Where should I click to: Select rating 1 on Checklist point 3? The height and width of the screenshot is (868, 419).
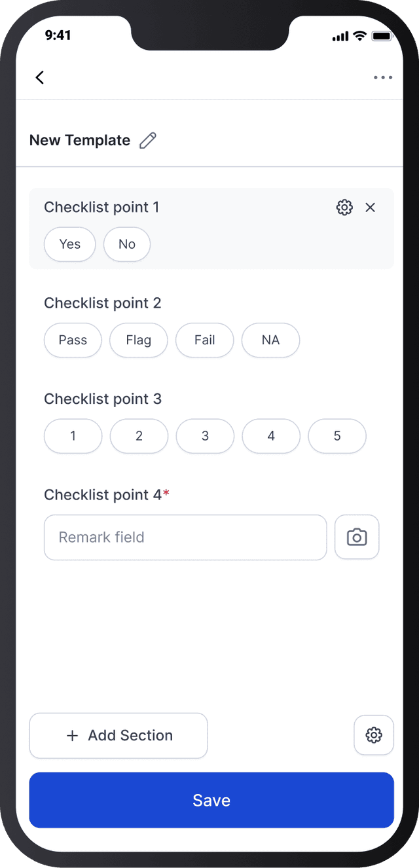tap(72, 436)
